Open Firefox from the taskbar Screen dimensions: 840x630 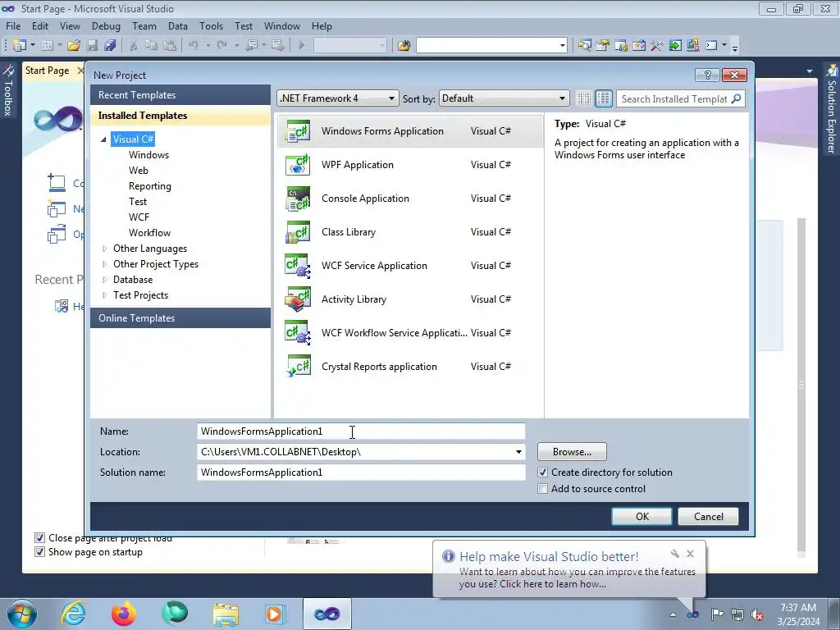tap(124, 614)
